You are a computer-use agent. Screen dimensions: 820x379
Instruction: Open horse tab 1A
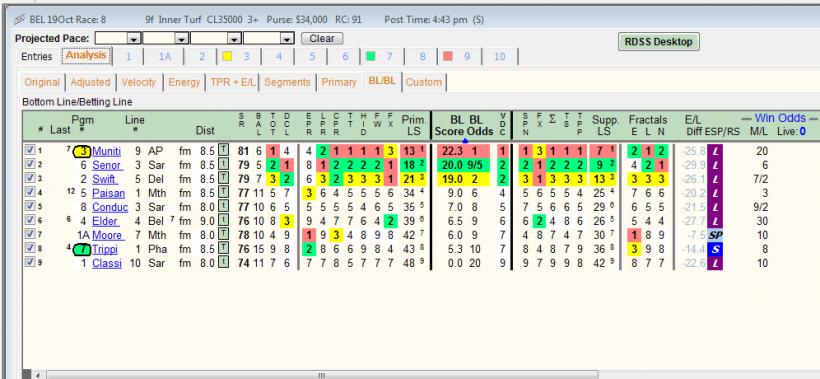(x=165, y=56)
